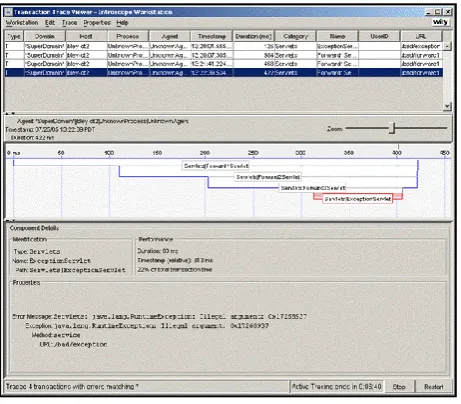The image size is (461, 404).
Task: Click the table scrollbar up arrow
Action: 447,46
